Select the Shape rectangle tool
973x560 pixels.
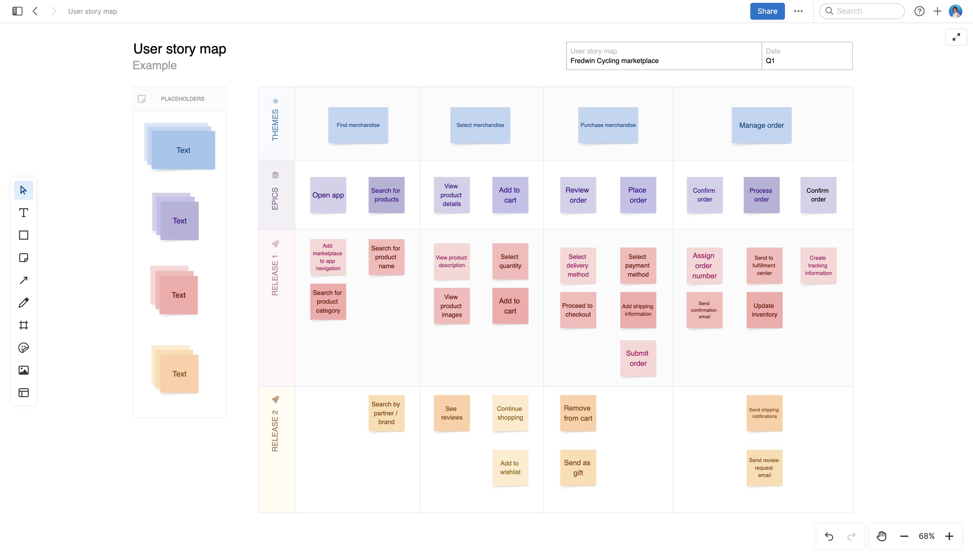23,235
